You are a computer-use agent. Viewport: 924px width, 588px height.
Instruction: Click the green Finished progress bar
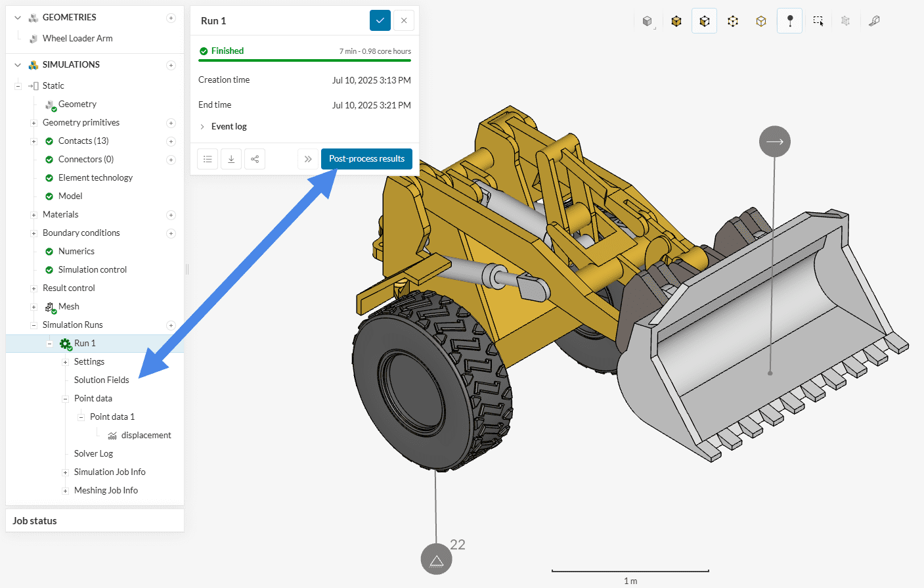pyautogui.click(x=305, y=60)
